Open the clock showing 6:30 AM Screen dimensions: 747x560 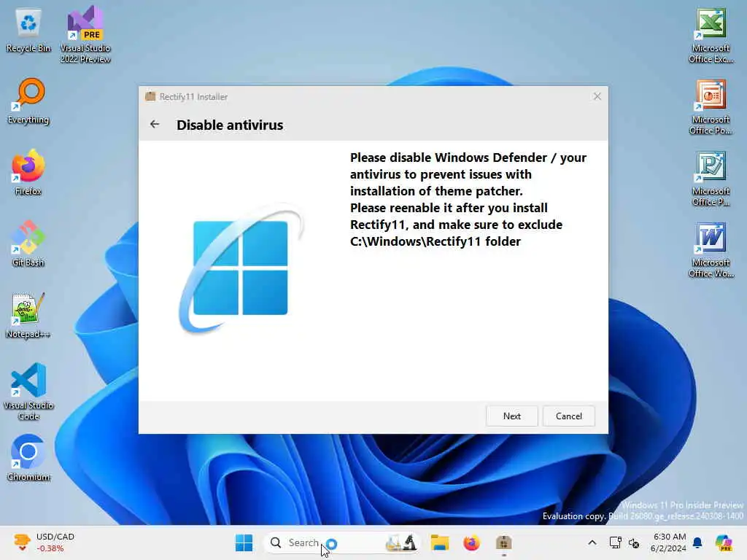point(669,542)
